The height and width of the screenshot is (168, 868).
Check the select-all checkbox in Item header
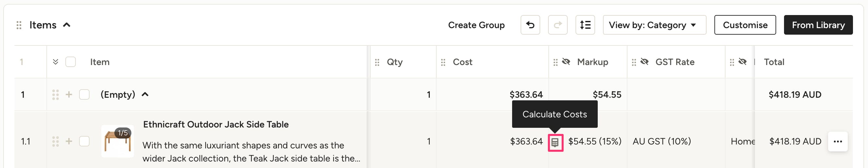[70, 62]
